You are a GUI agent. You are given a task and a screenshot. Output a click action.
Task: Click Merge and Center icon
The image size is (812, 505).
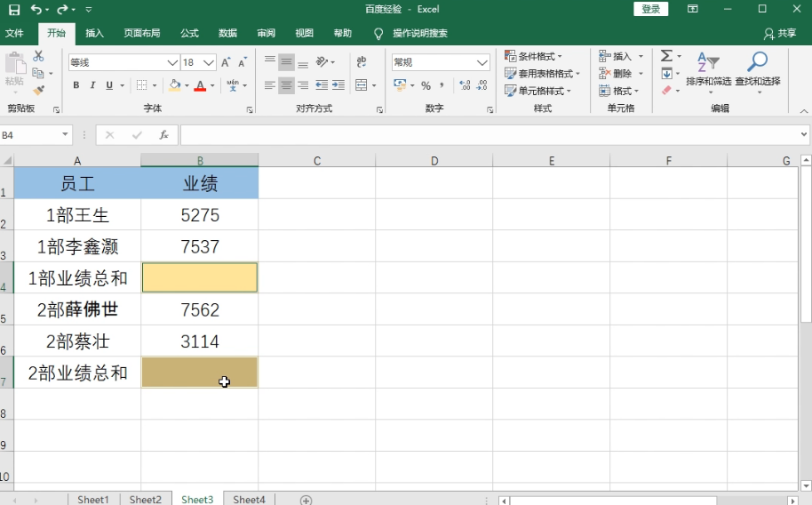coord(362,85)
